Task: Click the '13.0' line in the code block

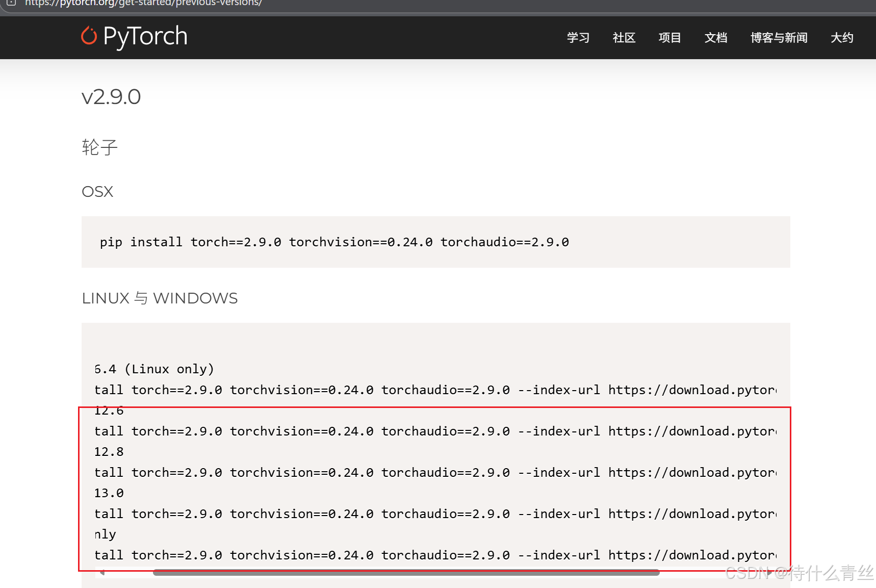Action: [109, 493]
